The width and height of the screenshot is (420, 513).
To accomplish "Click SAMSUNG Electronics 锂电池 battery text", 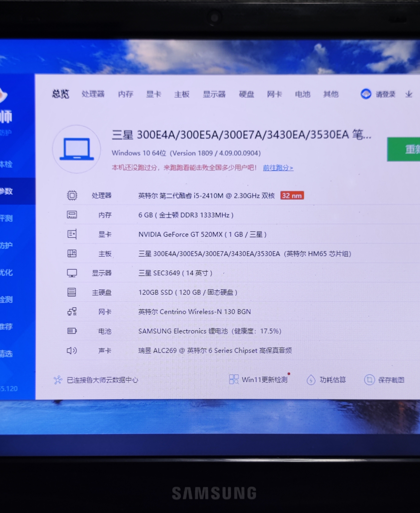I will 210,331.
